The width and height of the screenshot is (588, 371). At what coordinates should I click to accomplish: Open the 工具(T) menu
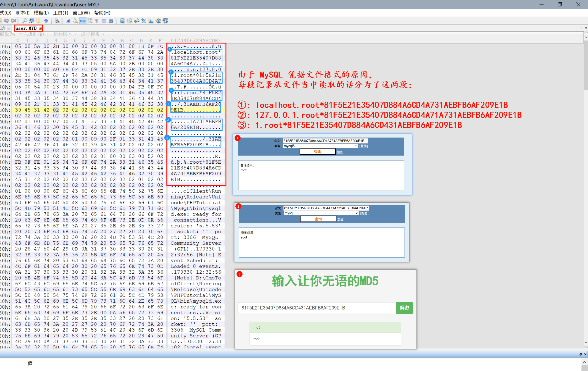click(60, 13)
